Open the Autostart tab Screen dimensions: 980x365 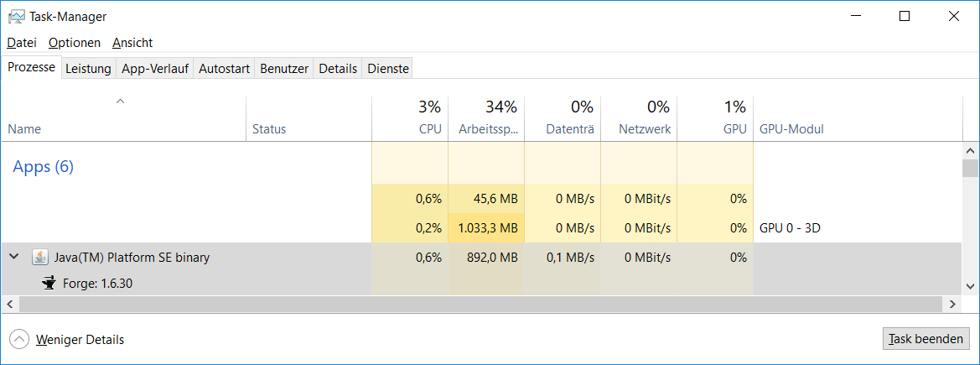pyautogui.click(x=224, y=69)
